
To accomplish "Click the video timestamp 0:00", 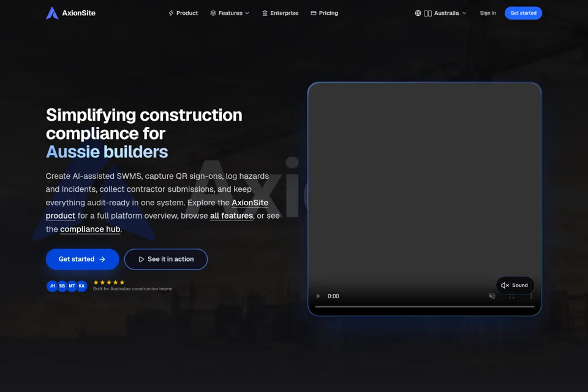I will (x=333, y=296).
